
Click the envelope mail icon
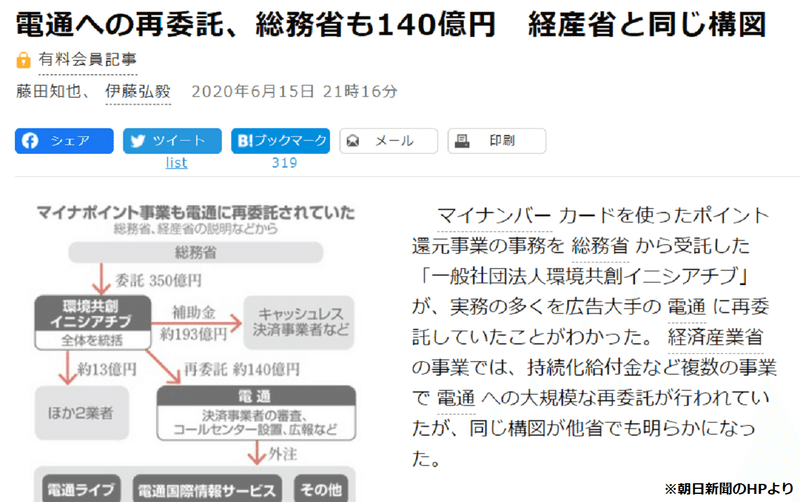(x=353, y=141)
